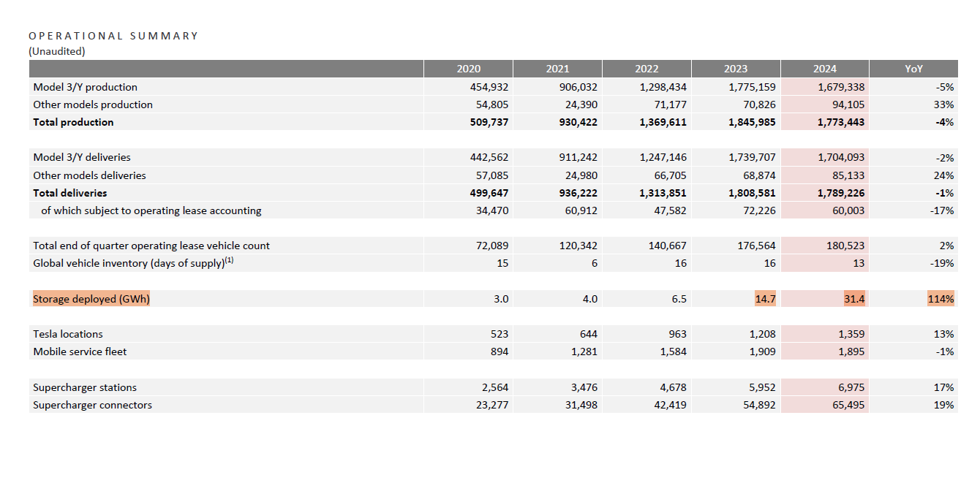Select the 'Total deliveries' row label
The width and height of the screenshot is (980, 494).
pos(70,193)
